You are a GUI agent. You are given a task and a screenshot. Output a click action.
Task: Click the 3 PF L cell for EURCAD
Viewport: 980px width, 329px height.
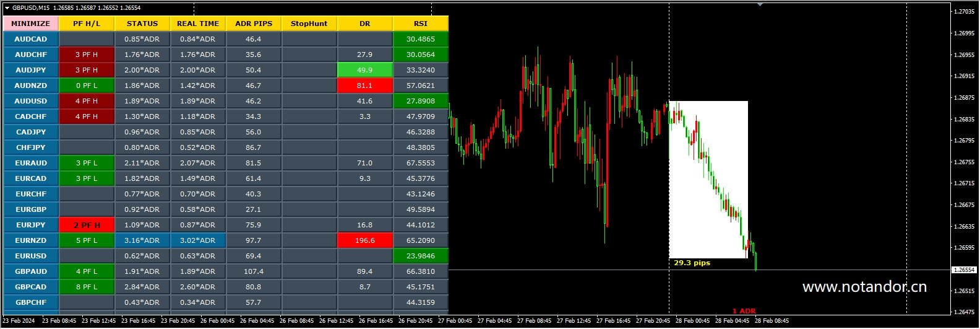(87, 178)
